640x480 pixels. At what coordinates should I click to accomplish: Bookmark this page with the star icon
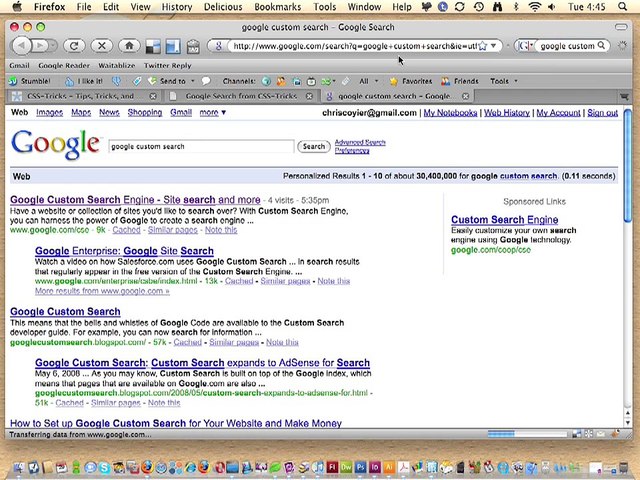click(x=482, y=46)
